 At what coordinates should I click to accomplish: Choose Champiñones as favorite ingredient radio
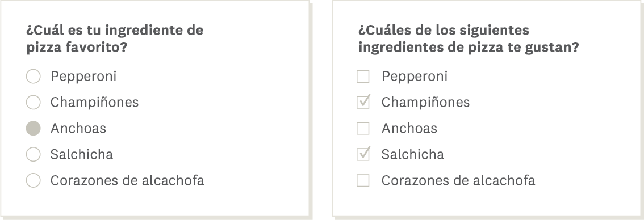pos(34,102)
